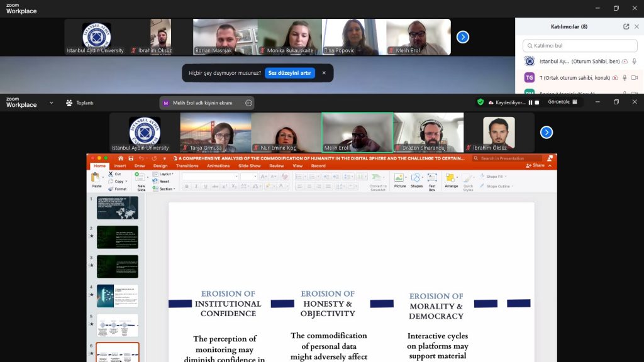Click the Search in Presentation field

507,158
